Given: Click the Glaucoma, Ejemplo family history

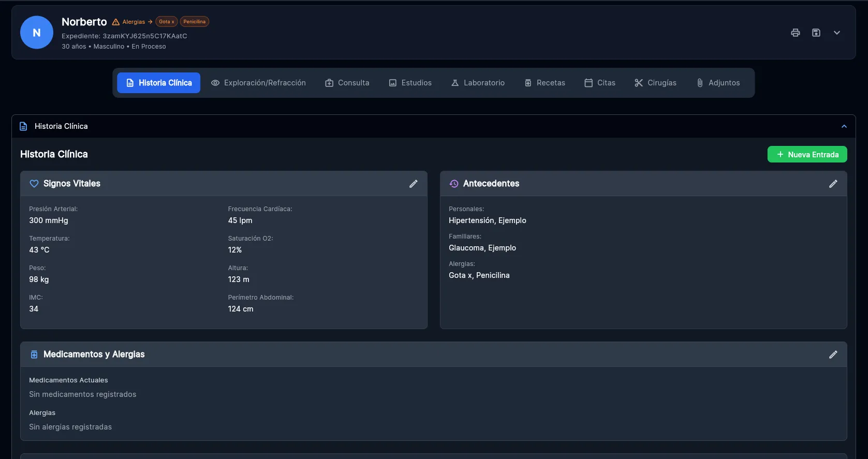Looking at the screenshot, I should pos(482,248).
